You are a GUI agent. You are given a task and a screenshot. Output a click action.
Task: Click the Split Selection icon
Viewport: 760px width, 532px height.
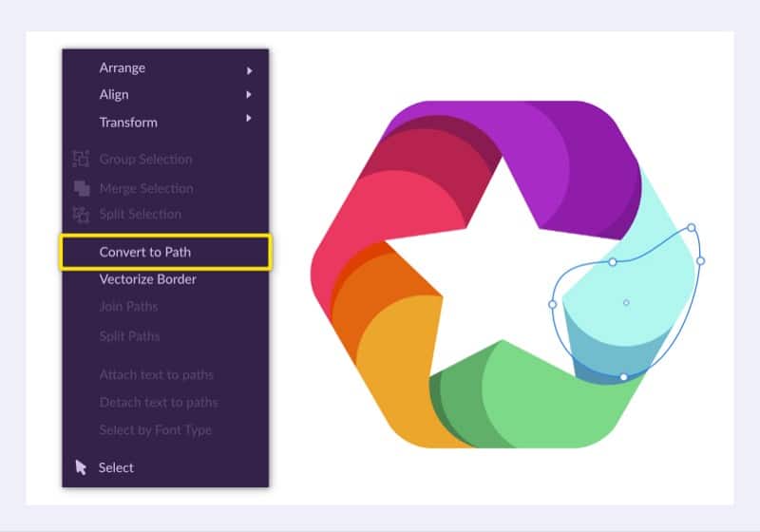pos(81,214)
